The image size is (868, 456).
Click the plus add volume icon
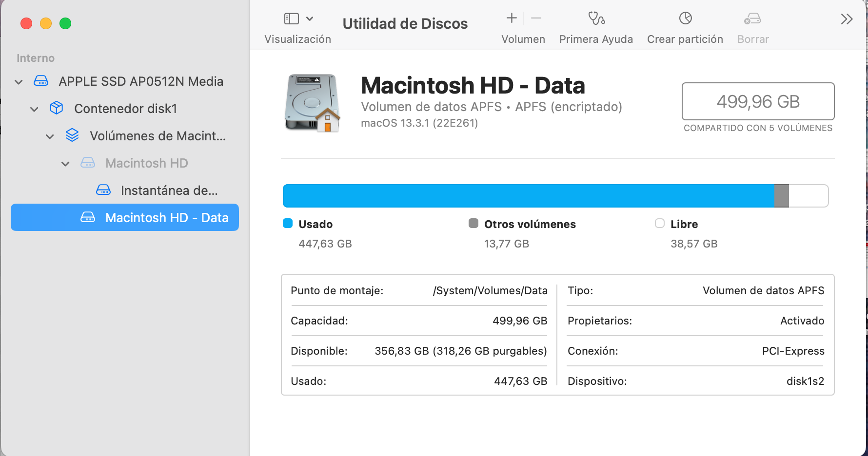click(x=512, y=19)
